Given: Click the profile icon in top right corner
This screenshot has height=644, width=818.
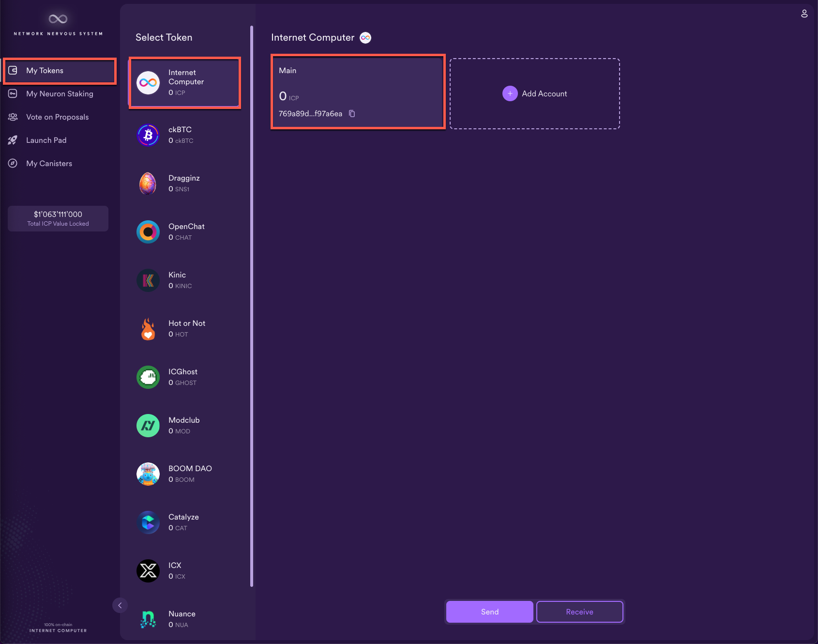Looking at the screenshot, I should (804, 14).
